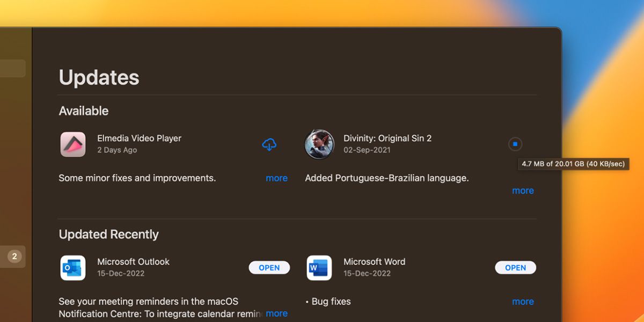
Task: Click the download progress tooltip showing 4.7 MB
Action: pyautogui.click(x=573, y=164)
